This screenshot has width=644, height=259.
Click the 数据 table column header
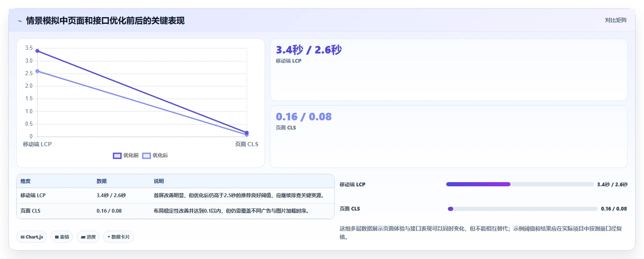[x=101, y=181]
